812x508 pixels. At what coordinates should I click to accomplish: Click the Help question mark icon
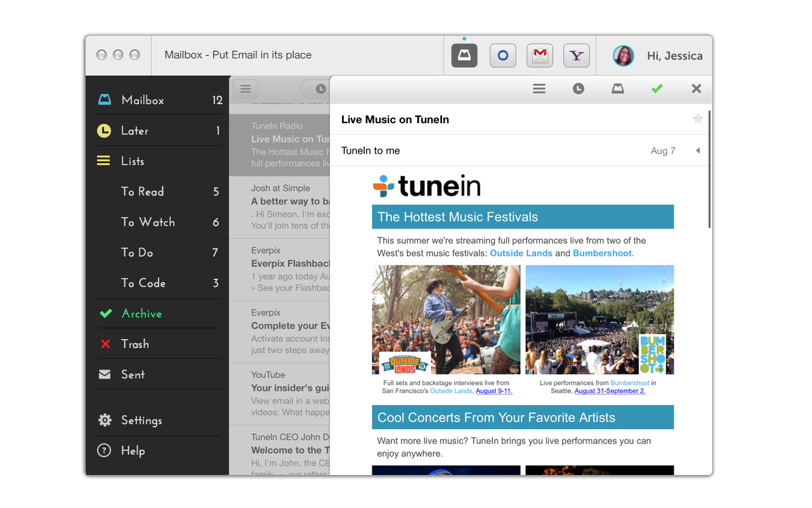point(103,451)
